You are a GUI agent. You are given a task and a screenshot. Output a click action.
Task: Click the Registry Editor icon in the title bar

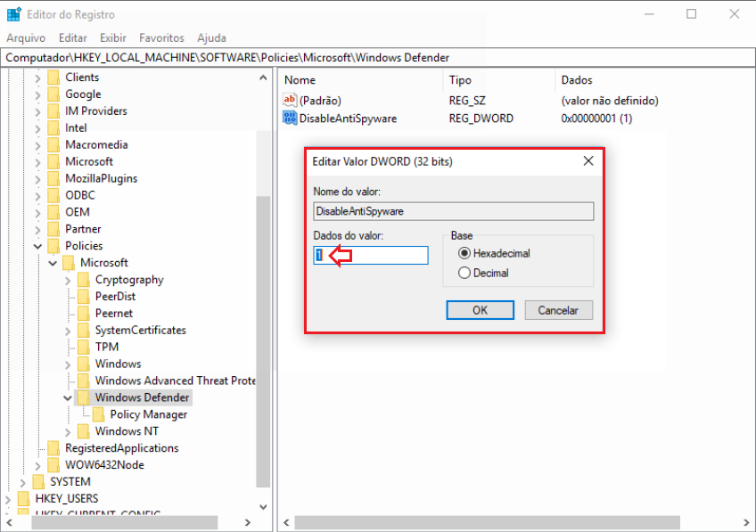click(x=12, y=12)
